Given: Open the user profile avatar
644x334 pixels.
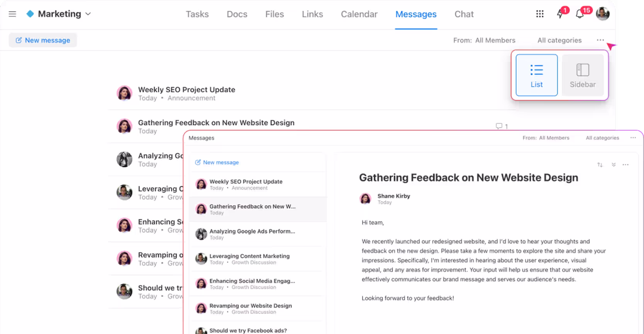Looking at the screenshot, I should pos(602,14).
